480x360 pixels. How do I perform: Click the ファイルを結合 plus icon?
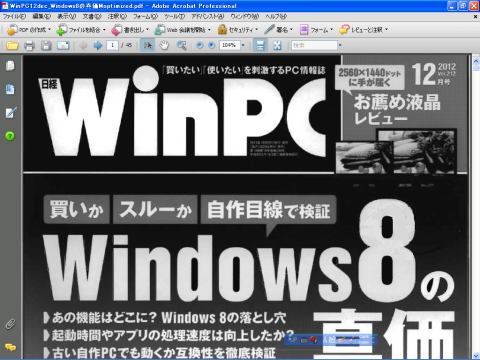[62, 30]
